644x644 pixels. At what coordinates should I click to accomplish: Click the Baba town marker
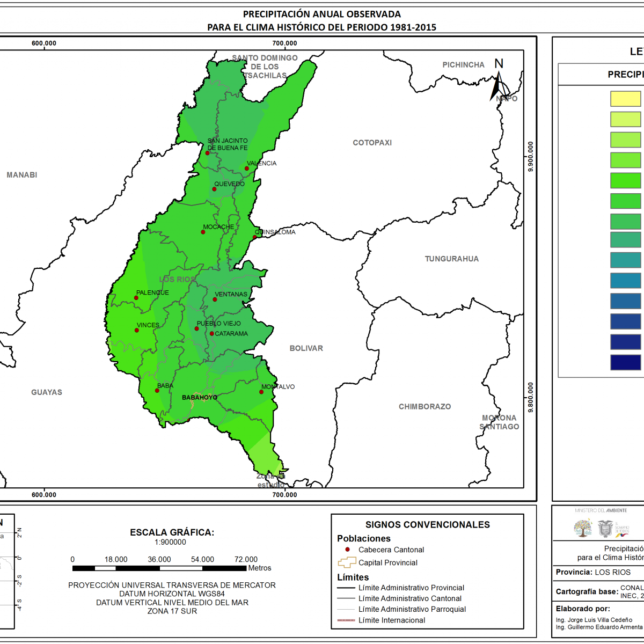click(x=157, y=390)
